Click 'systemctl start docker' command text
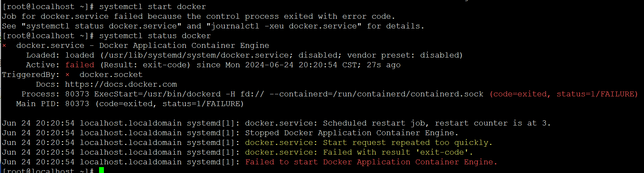644x173 pixels. (x=153, y=7)
